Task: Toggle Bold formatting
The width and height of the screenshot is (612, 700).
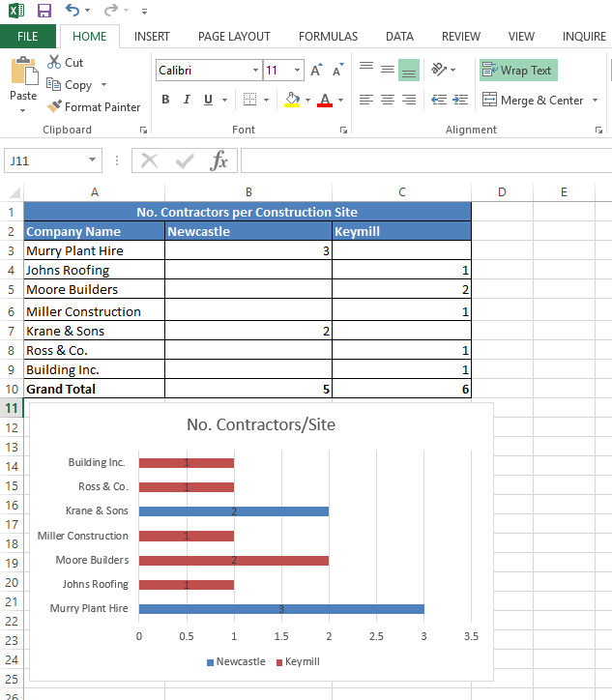Action: (165, 100)
